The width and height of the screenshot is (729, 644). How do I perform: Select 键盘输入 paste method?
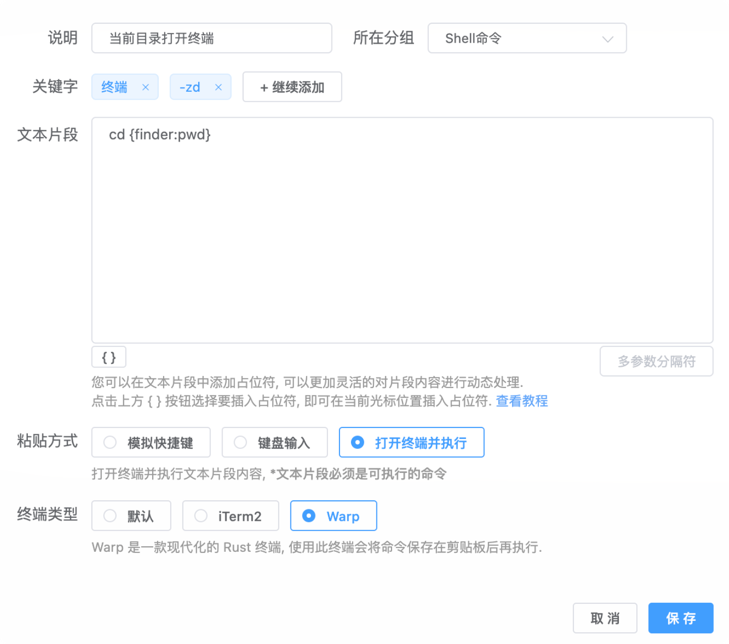(274, 442)
